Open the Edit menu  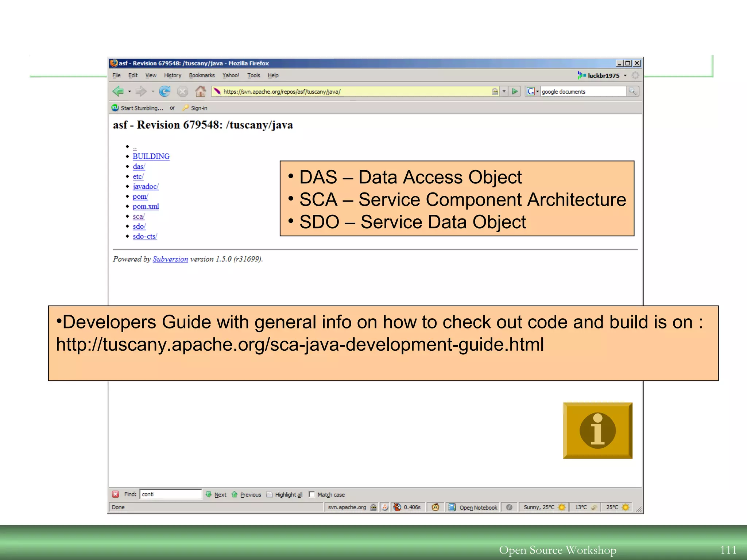133,75
